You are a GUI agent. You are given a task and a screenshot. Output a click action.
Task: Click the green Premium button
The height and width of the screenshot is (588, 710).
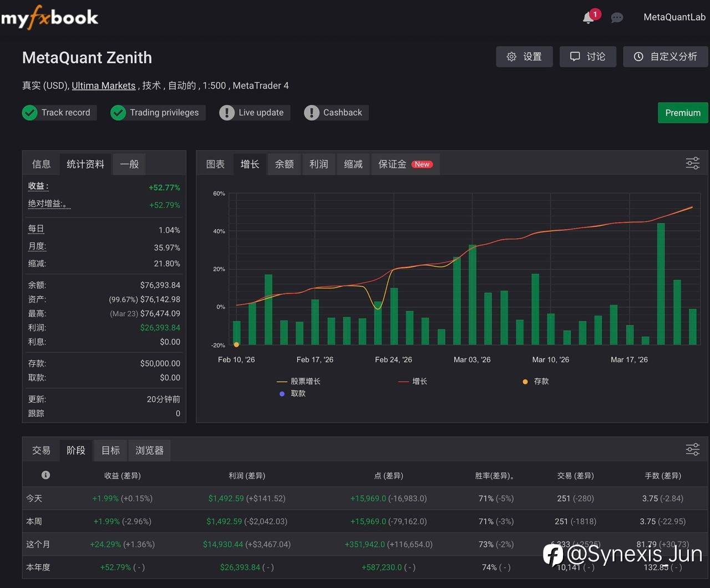(683, 113)
